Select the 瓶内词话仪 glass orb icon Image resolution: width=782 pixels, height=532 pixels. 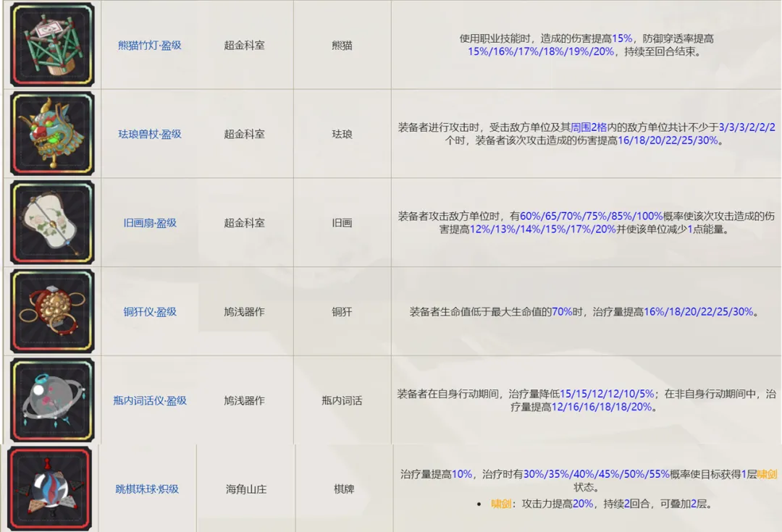51,400
